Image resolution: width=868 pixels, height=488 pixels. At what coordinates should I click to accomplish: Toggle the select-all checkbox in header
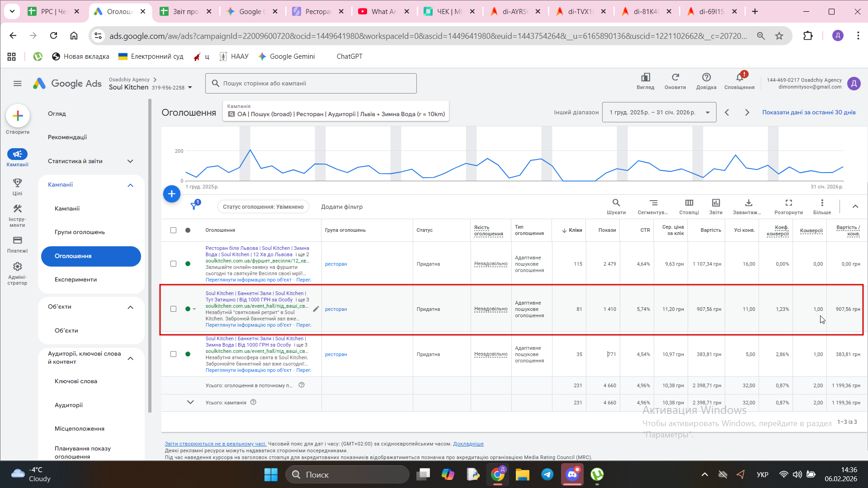click(x=173, y=230)
